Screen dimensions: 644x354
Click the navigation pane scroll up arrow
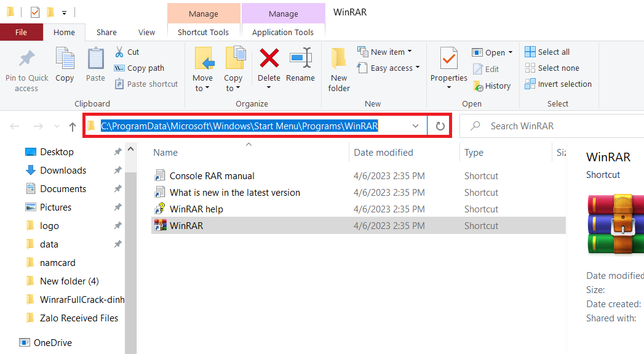tap(131, 149)
